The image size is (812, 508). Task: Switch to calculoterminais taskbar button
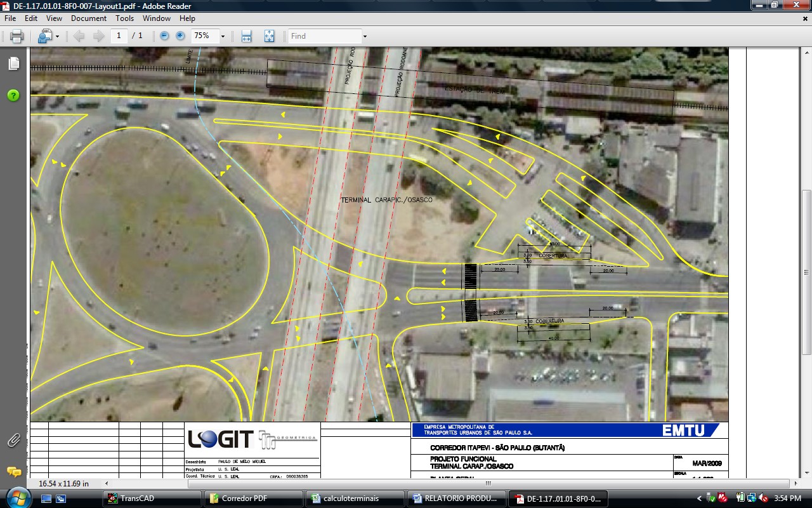tap(356, 498)
